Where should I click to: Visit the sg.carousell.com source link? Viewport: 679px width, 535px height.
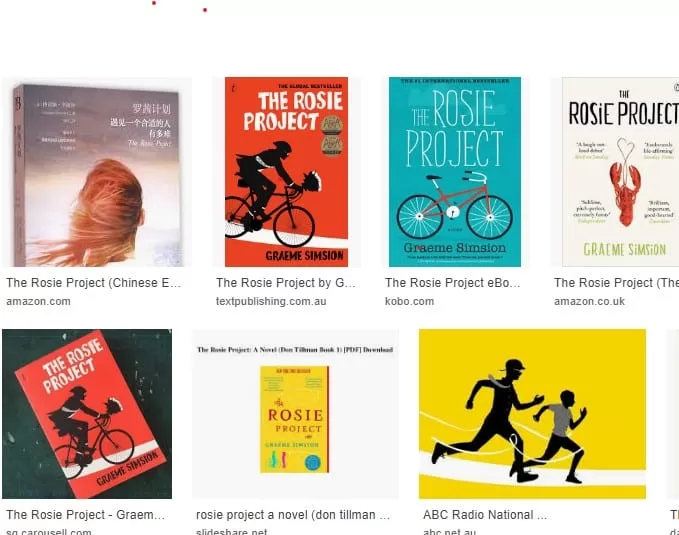[x=49, y=531]
